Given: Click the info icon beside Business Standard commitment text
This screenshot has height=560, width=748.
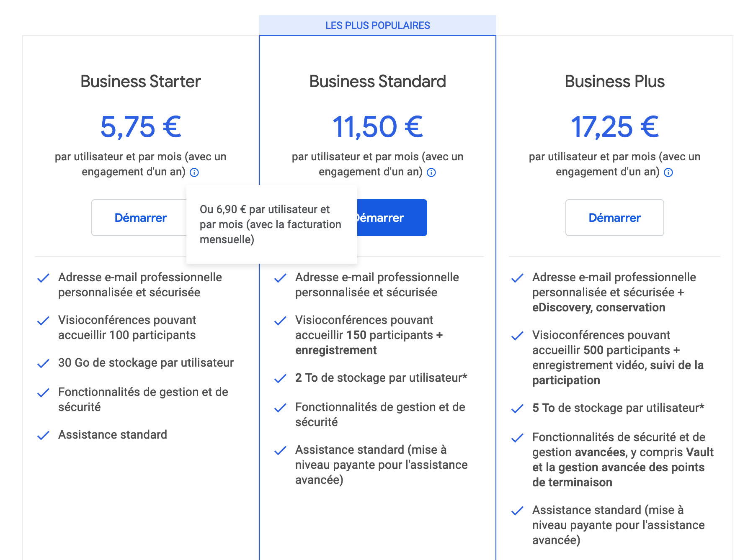Looking at the screenshot, I should (431, 172).
